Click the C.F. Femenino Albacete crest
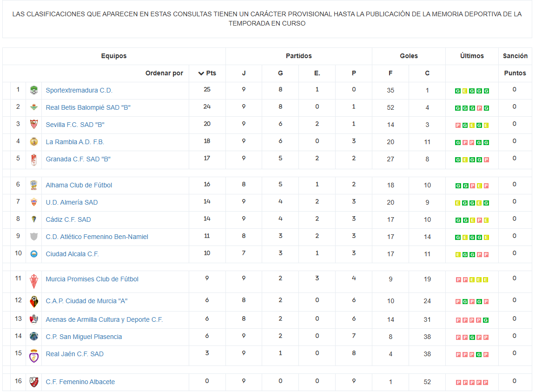542x392 pixels. point(34,382)
